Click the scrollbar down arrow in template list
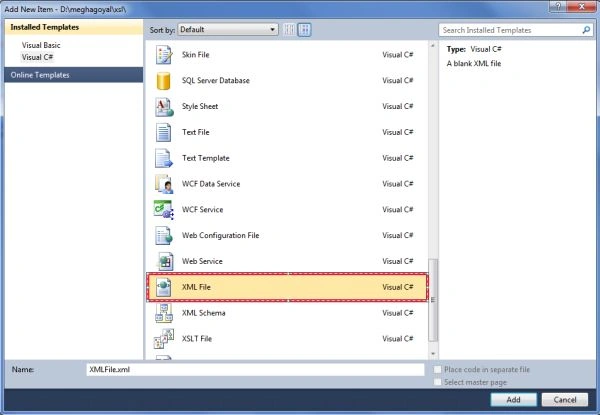Screen dimensions: 600x415 coord(433,354)
